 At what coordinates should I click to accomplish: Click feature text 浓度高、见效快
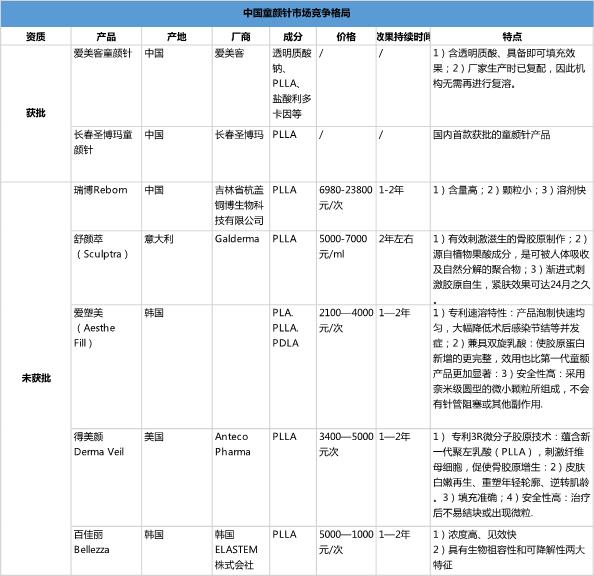[x=482, y=534]
